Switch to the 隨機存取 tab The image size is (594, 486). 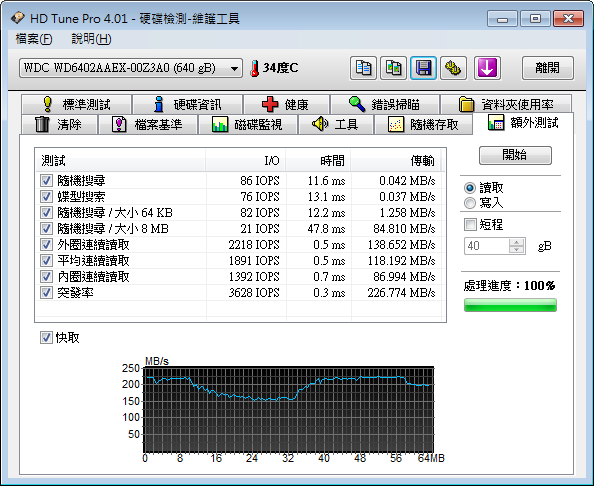point(423,124)
